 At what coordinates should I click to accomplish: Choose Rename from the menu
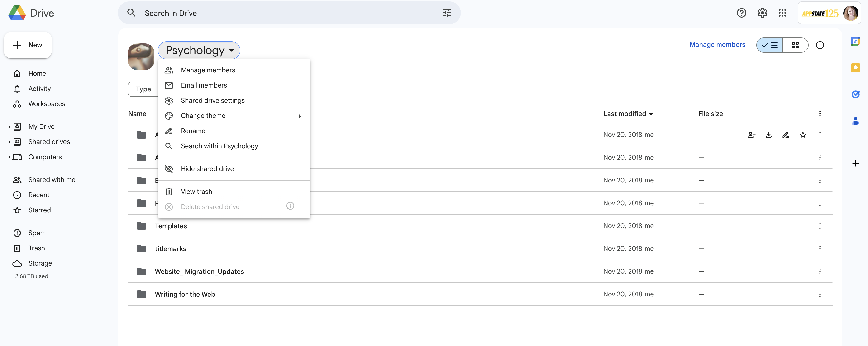193,131
